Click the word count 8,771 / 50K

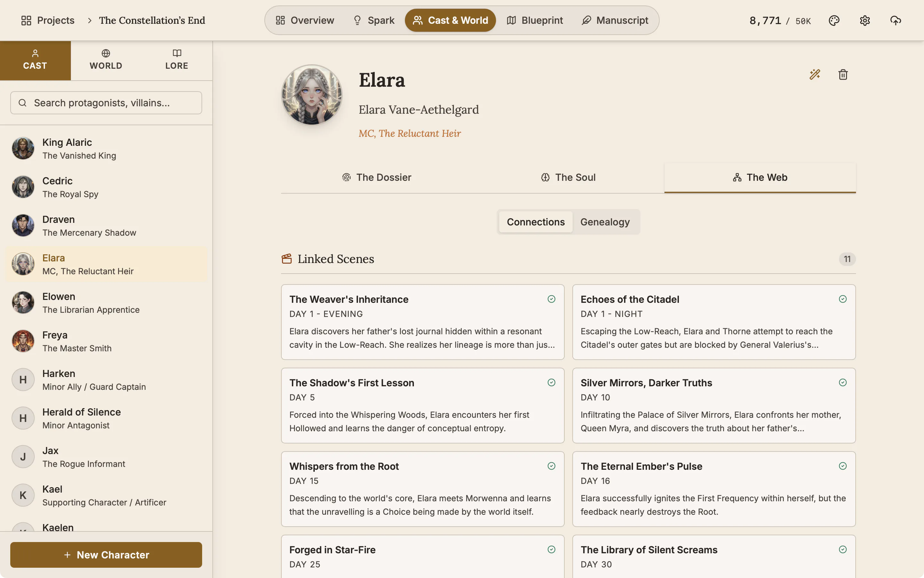pos(780,21)
